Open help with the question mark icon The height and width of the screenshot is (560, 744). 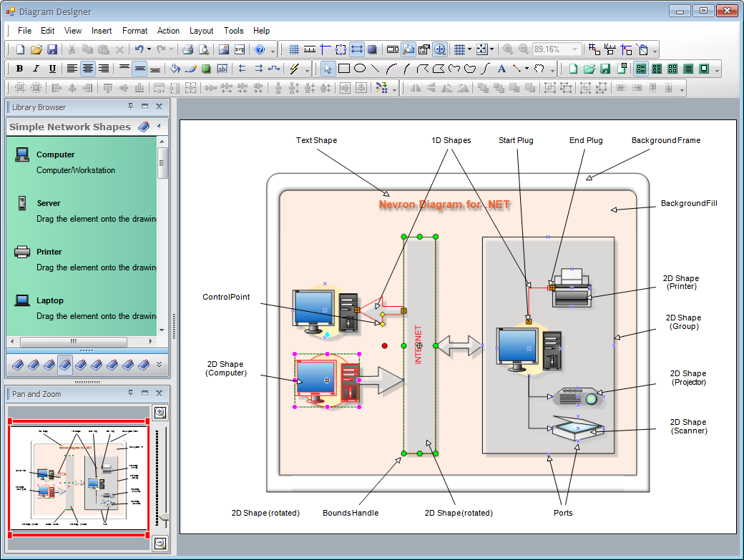(260, 49)
